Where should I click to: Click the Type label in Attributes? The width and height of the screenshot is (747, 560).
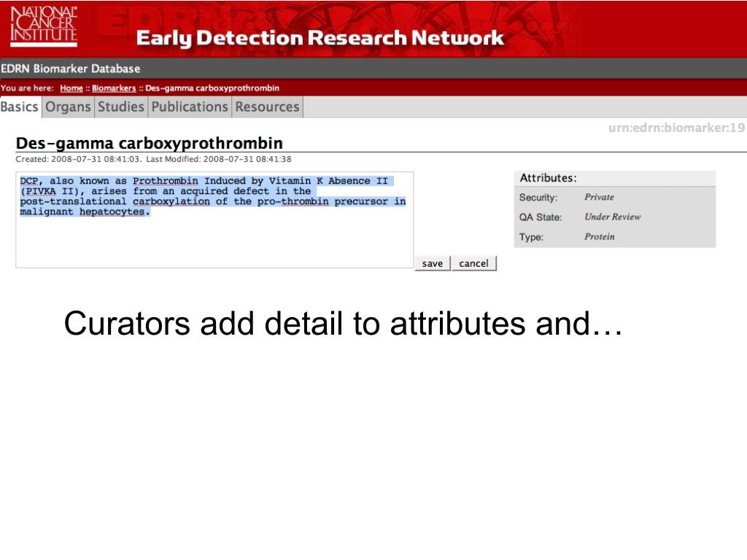pos(531,237)
